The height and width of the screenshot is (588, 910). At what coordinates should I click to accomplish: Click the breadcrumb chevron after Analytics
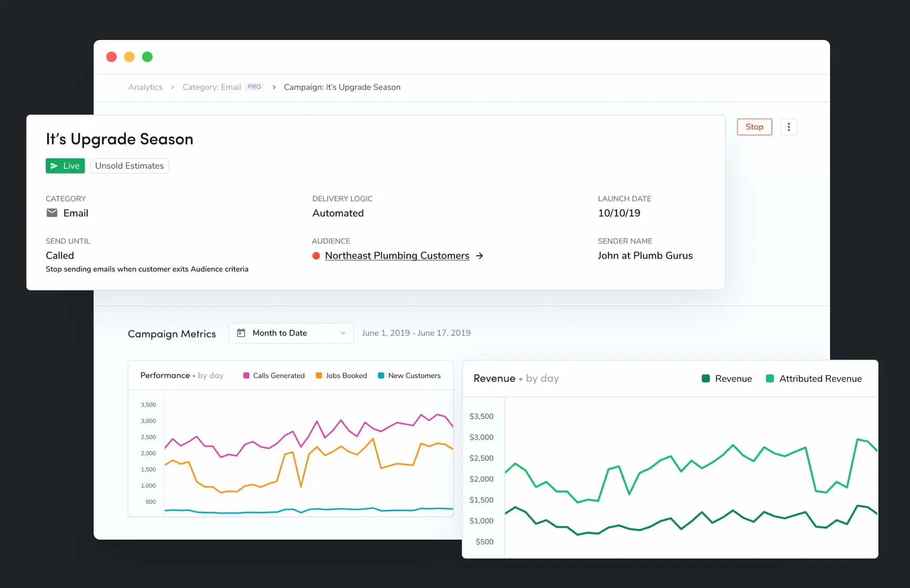coord(173,87)
